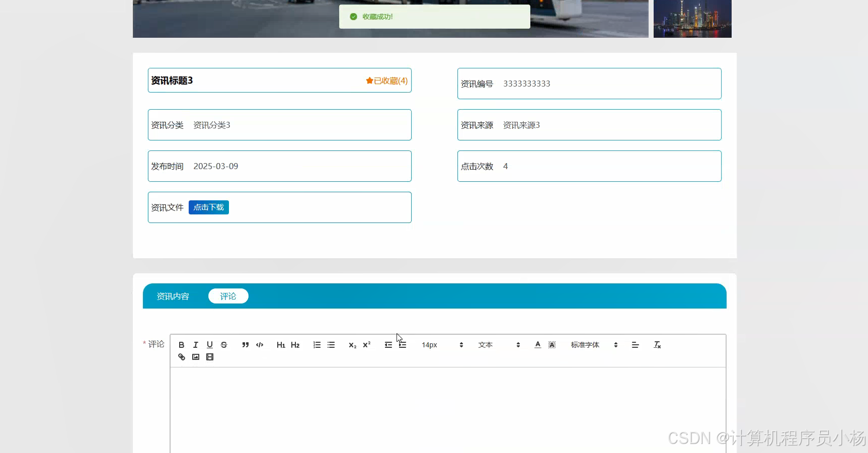This screenshot has width=868, height=453.
Task: Open the text background color picker
Action: [552, 345]
